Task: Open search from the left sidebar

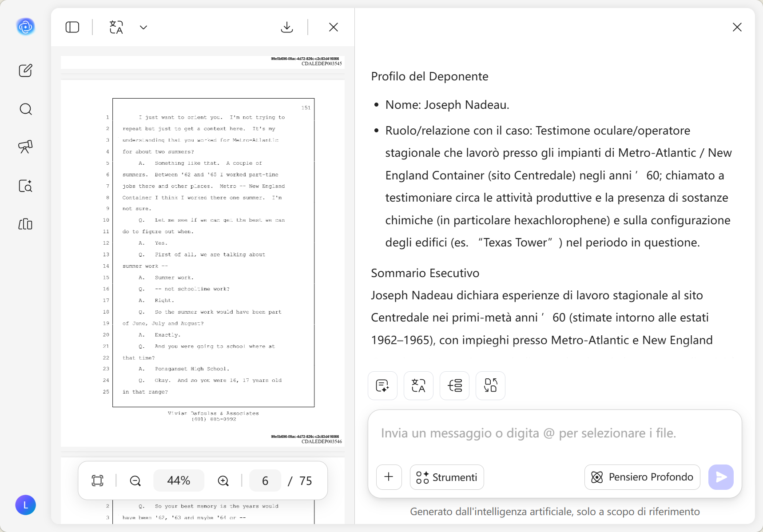Action: click(x=26, y=109)
